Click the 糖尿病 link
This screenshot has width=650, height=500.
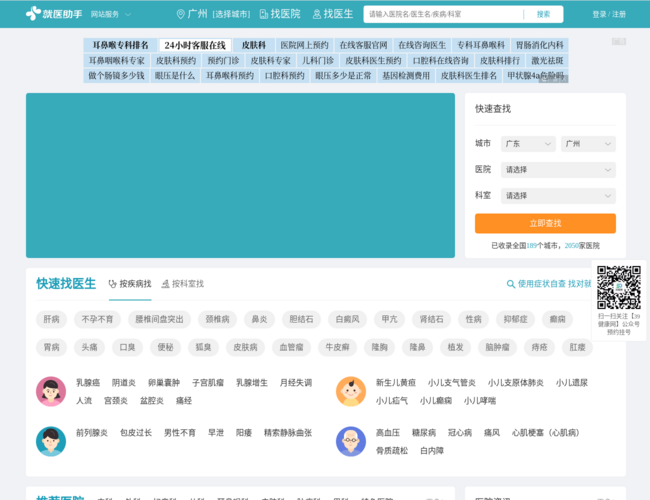[424, 433]
